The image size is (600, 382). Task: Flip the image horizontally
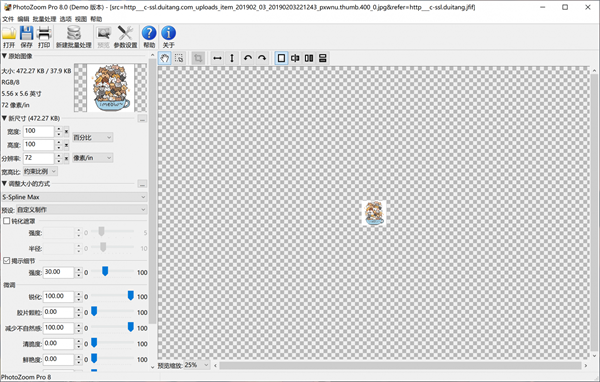point(217,58)
